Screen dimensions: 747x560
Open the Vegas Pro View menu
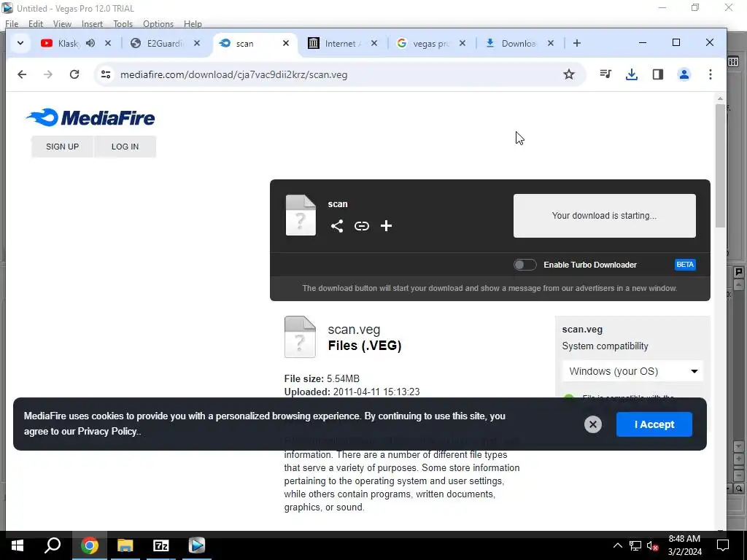(62, 24)
